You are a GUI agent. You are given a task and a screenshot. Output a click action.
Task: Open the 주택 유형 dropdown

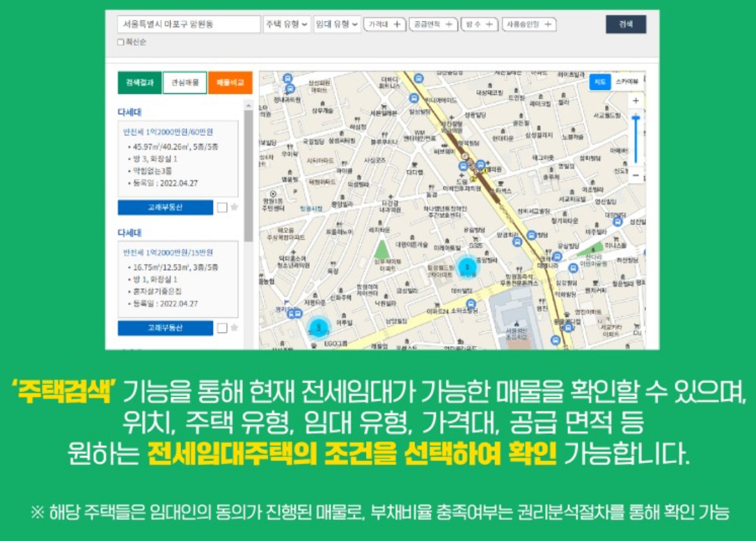(x=287, y=24)
